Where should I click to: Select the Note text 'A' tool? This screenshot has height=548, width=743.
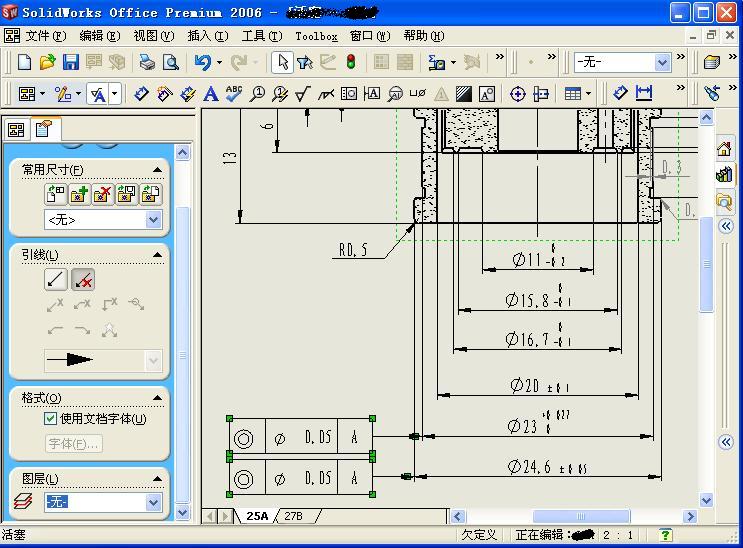coord(210,94)
